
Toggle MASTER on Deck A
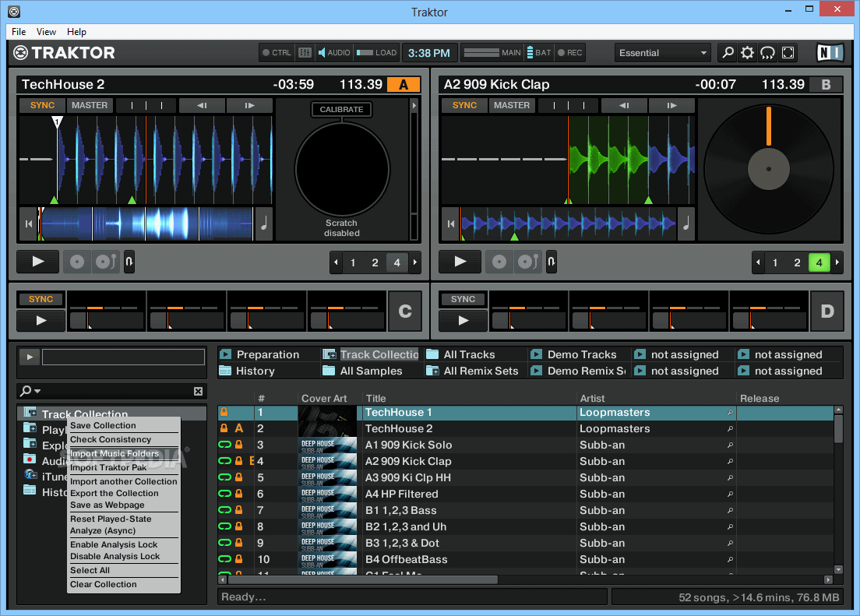[90, 105]
